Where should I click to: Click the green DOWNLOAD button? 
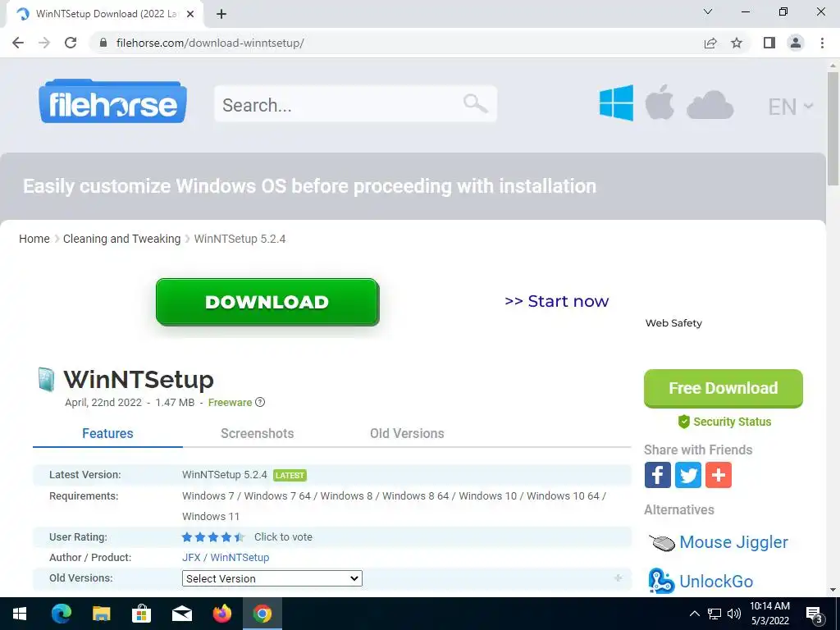click(267, 302)
